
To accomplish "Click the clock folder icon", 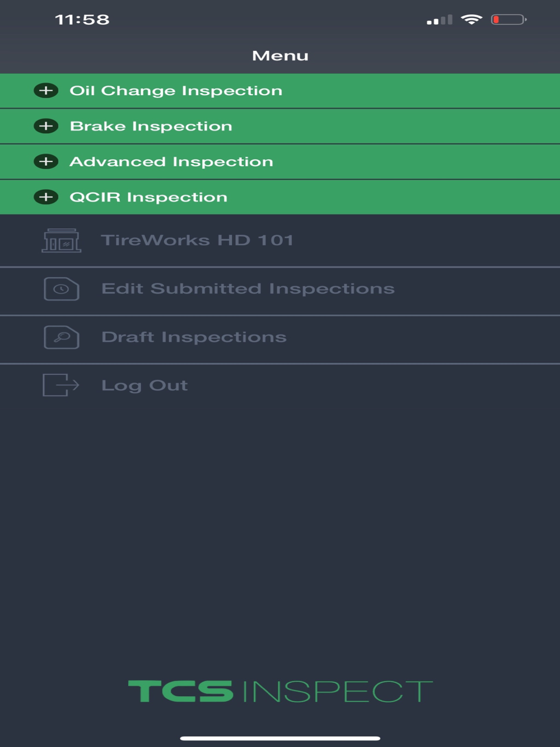I will 62,289.
